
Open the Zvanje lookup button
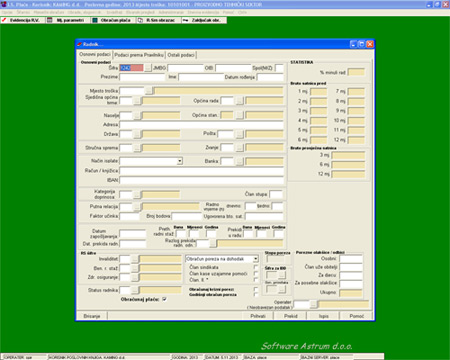[x=240, y=147]
